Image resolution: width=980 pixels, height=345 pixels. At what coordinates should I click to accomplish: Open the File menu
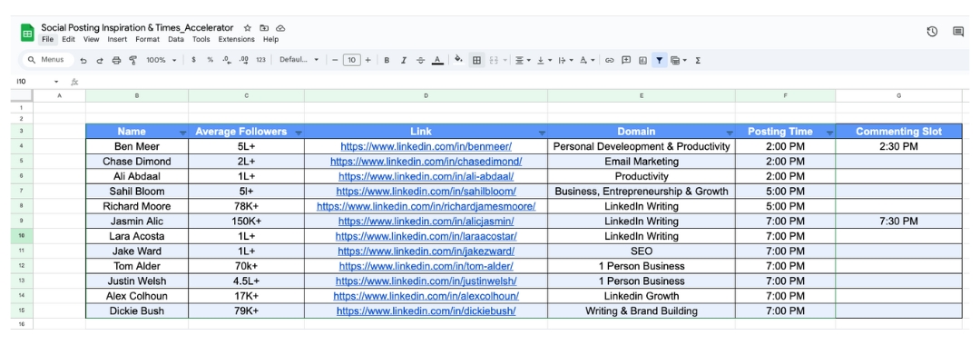pos(48,39)
